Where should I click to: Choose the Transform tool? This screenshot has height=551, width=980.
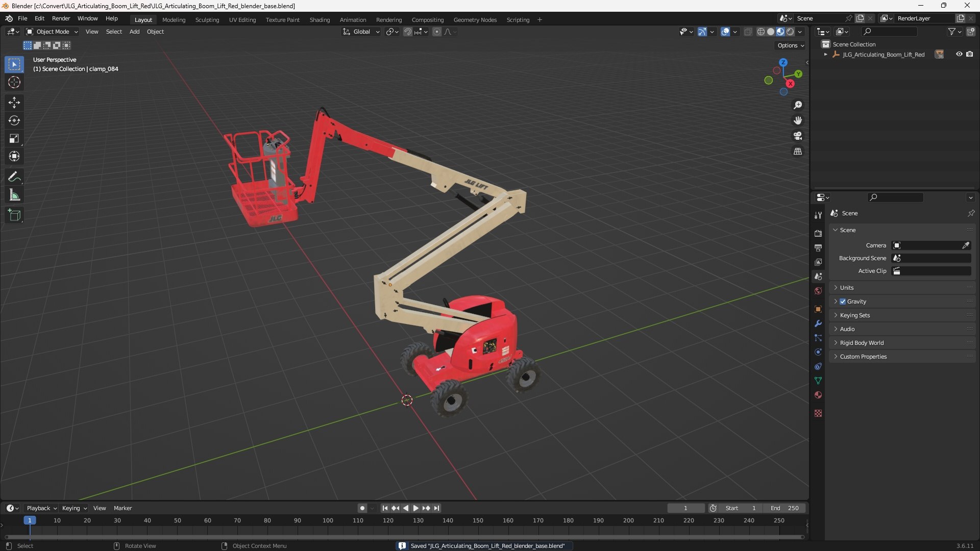(14, 156)
